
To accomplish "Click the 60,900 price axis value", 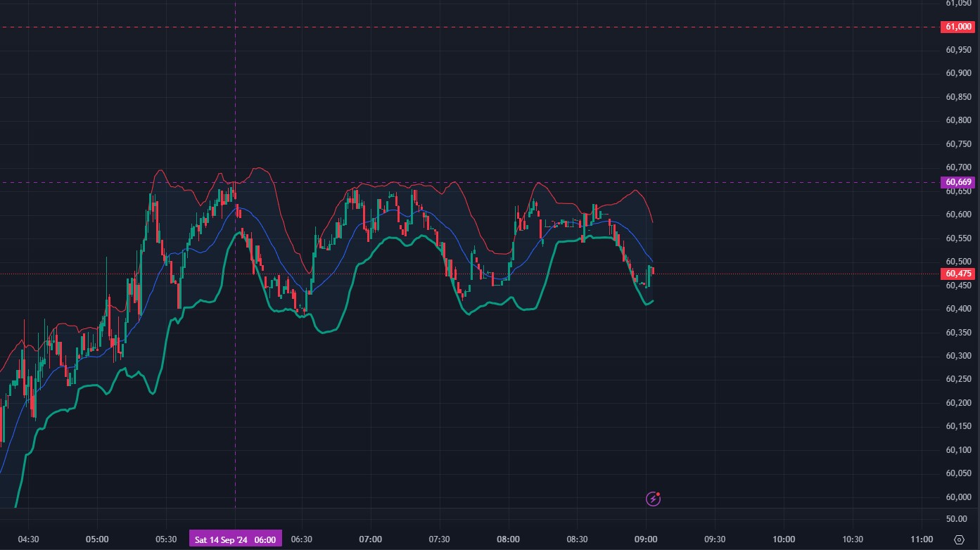I will click(958, 73).
